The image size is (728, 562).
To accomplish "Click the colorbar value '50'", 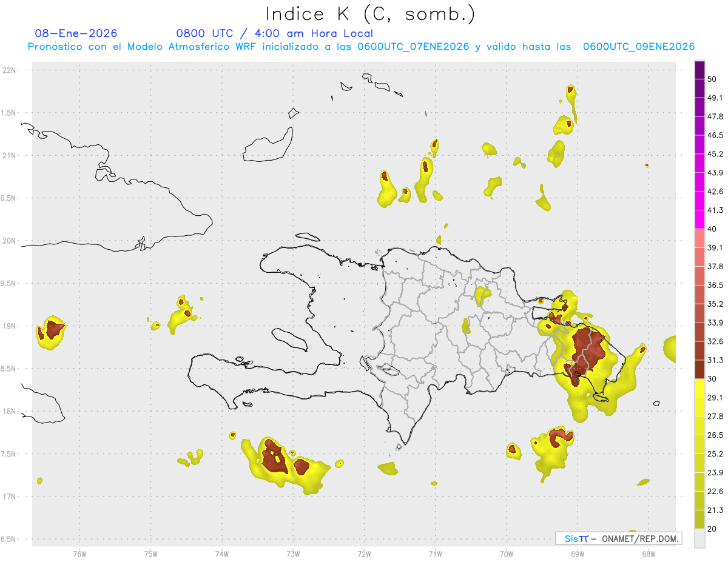I will tap(712, 79).
